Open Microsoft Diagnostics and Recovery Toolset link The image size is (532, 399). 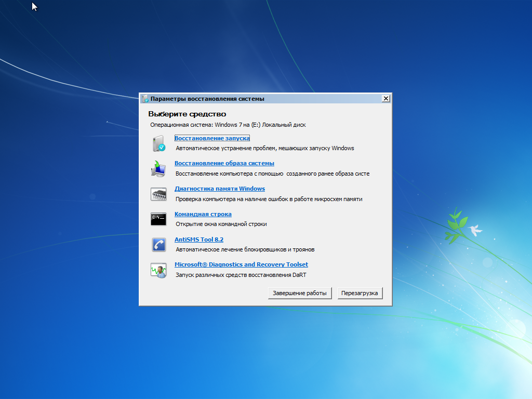point(241,264)
